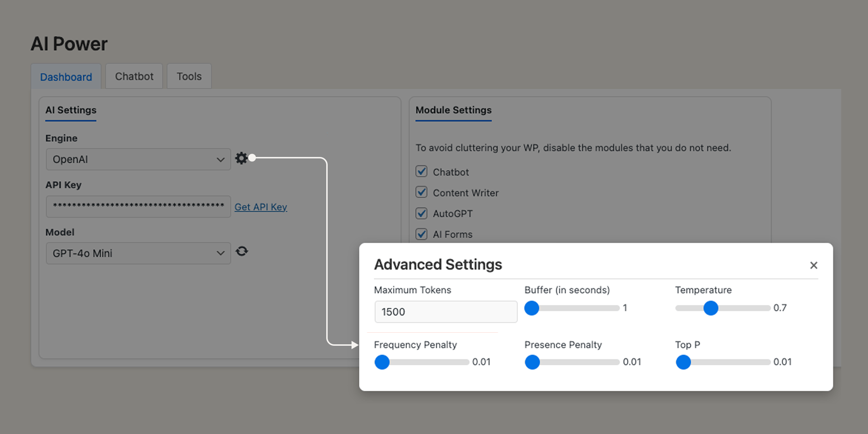
Task: Toggle the AI Forms module
Action: pos(421,234)
